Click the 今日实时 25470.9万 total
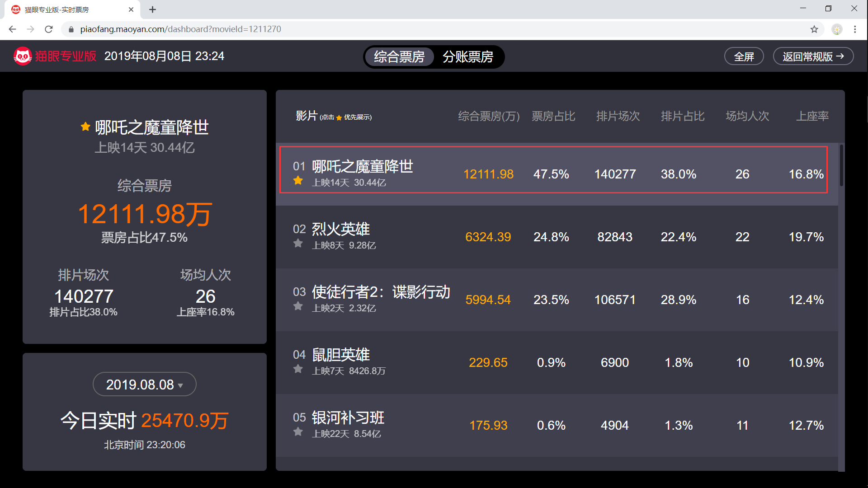Image resolution: width=868 pixels, height=488 pixels. pos(145,420)
